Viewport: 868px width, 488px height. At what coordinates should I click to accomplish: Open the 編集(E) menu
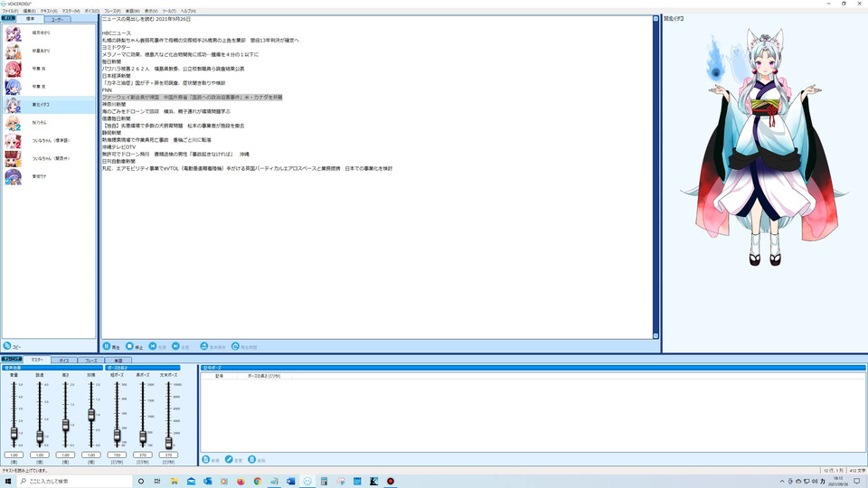click(29, 11)
